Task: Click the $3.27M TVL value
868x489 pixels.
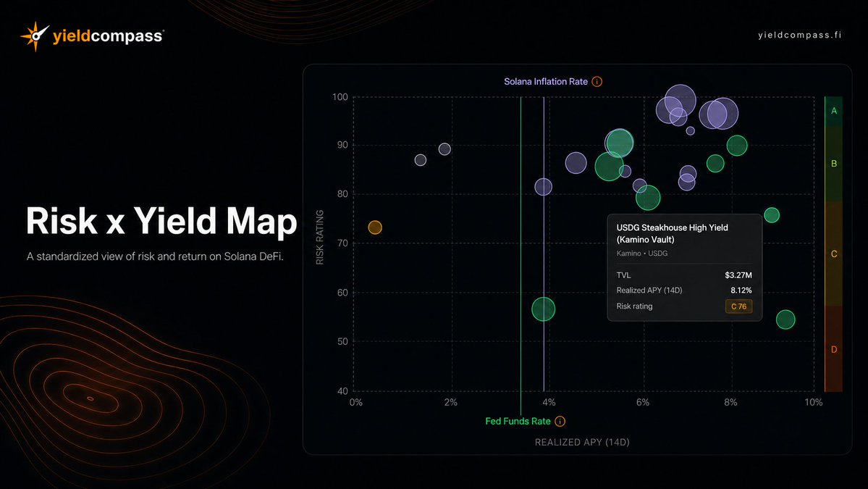Action: 738,275
